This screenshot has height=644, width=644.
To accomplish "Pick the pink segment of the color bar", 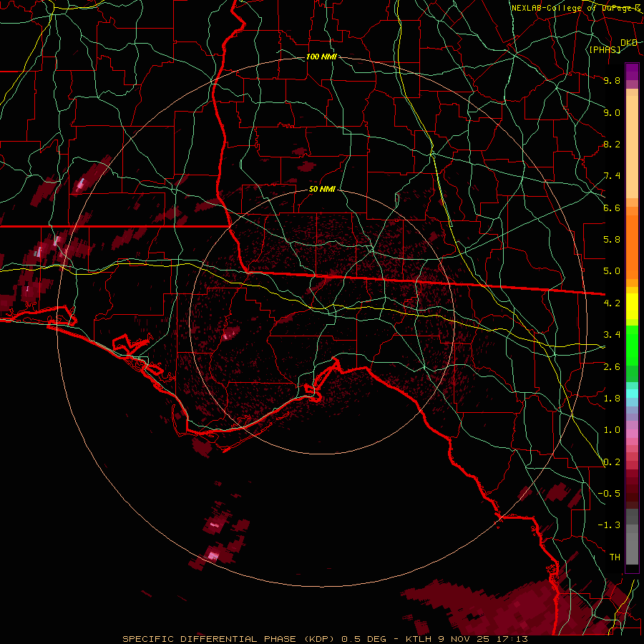I will pyautogui.click(x=632, y=434).
